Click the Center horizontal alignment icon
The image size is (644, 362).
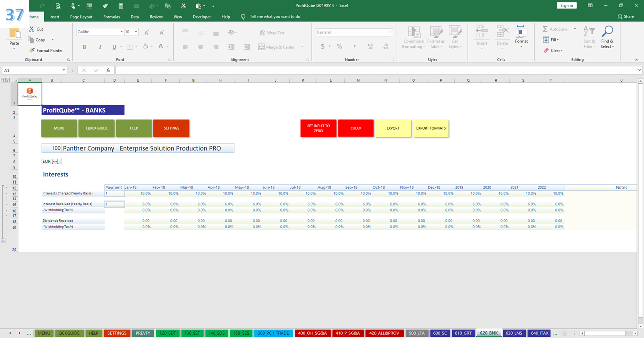tap(201, 47)
